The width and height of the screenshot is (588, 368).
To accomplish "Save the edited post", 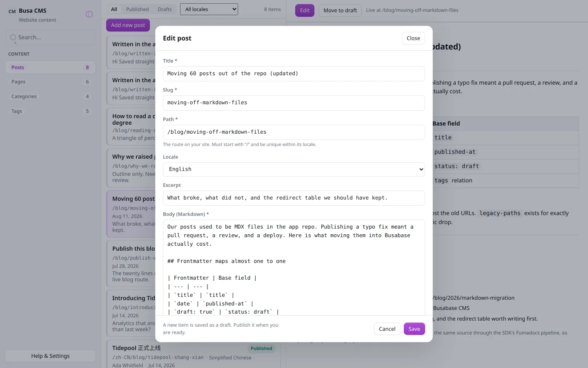I will [414, 329].
